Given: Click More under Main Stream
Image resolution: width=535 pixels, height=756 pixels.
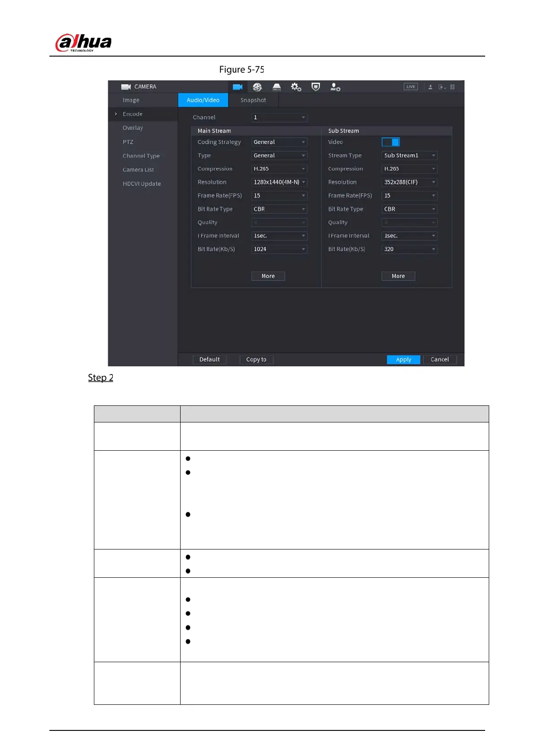Looking at the screenshot, I should pos(268,276).
